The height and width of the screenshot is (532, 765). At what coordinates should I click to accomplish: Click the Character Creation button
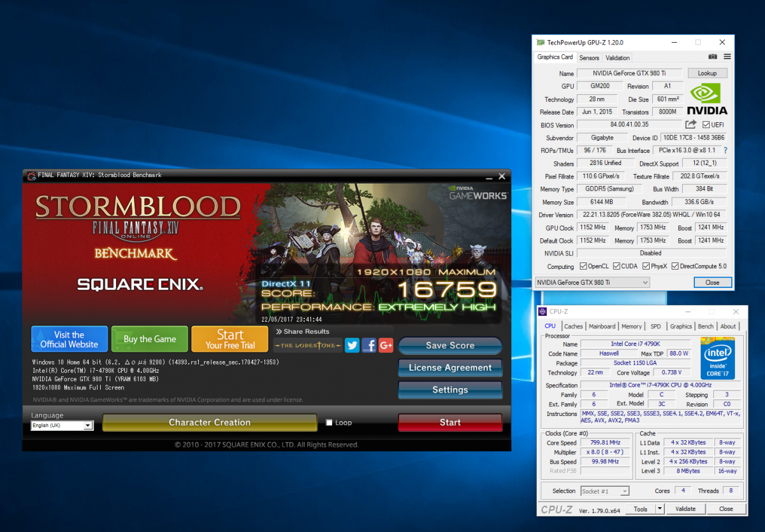pos(210,422)
